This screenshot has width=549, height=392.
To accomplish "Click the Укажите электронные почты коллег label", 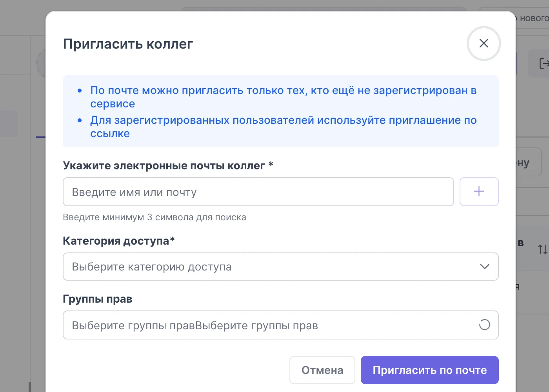I will tap(168, 166).
